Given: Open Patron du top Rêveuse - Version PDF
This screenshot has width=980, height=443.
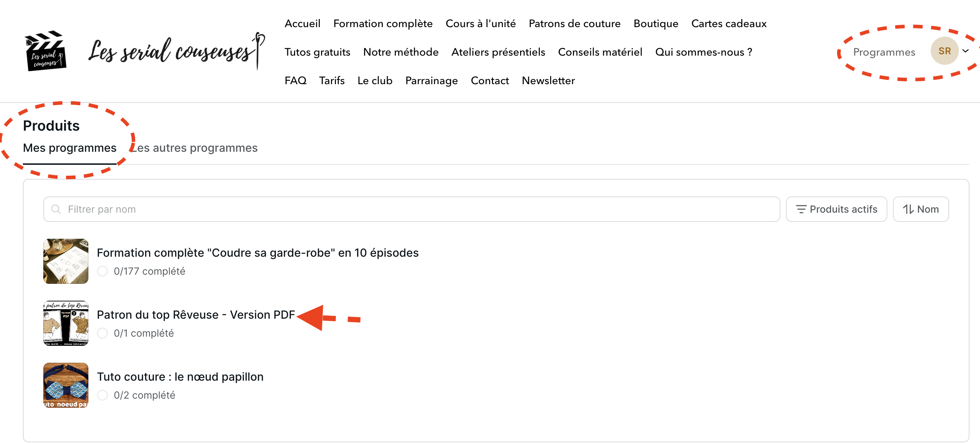Looking at the screenshot, I should pos(195,315).
